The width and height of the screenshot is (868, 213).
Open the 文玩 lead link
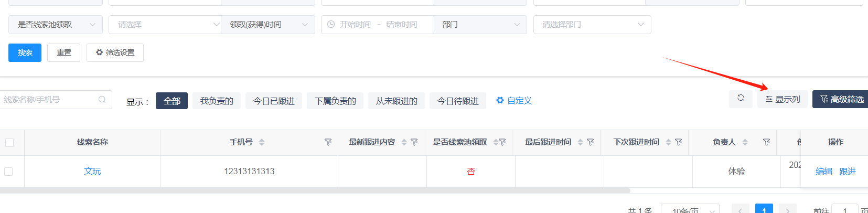tap(92, 172)
